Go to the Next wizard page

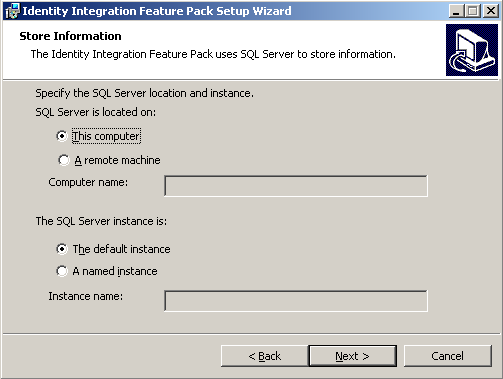[x=353, y=356]
